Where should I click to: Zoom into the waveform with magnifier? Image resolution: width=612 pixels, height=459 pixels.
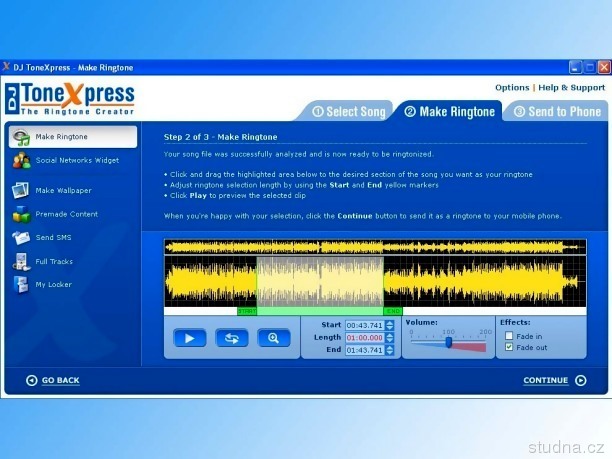click(274, 338)
